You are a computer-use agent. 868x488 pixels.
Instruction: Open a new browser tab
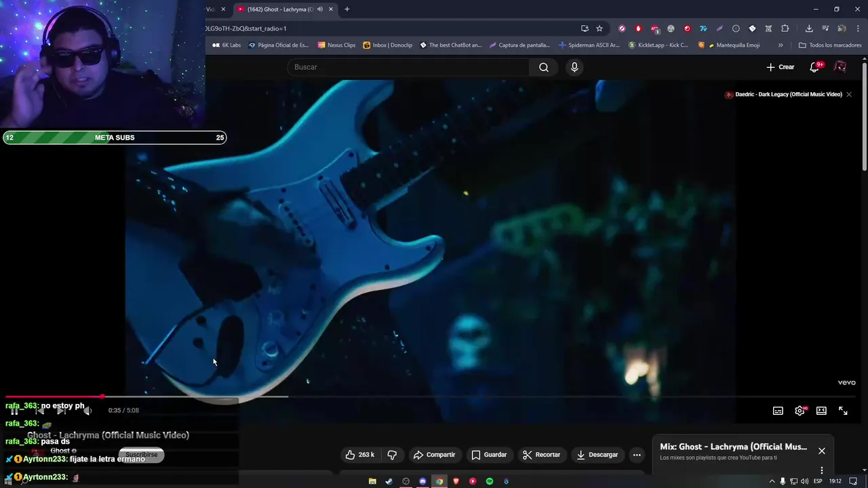347,9
